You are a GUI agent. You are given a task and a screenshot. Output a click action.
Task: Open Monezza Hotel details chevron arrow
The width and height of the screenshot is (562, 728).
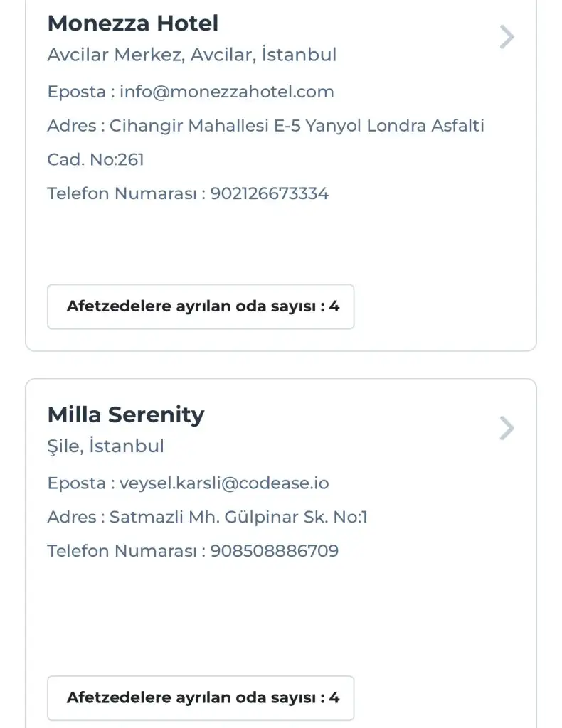[x=507, y=37]
